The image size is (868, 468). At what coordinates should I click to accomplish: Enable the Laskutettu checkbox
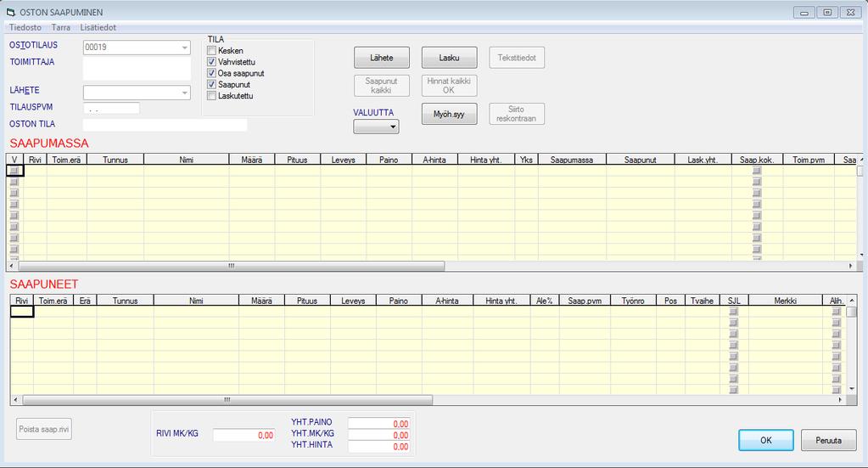(211, 96)
